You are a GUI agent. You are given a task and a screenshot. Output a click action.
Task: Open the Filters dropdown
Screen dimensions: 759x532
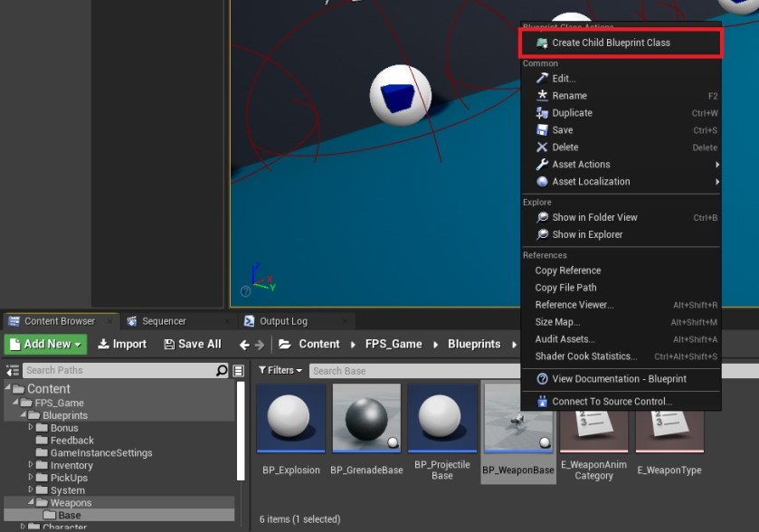[x=280, y=370]
